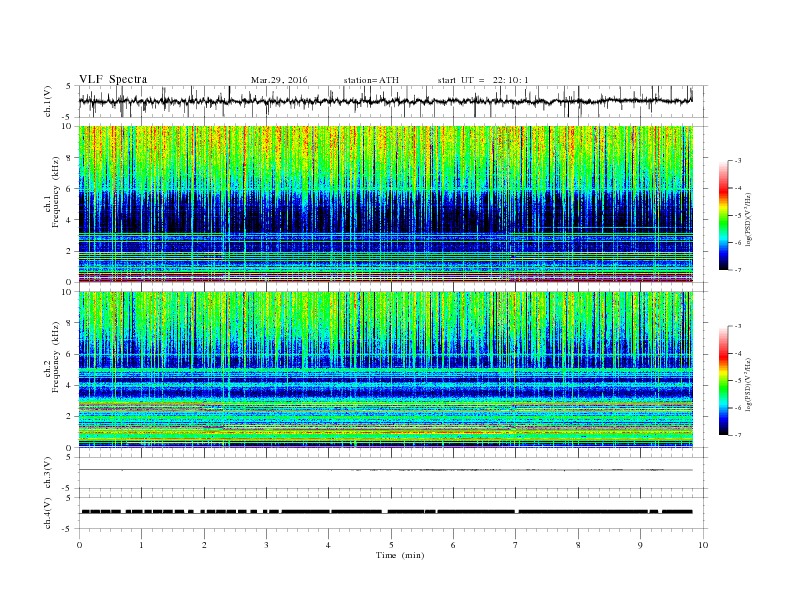792x612 pixels.
Task: Click the '-3' value on the ch.1 color bar
Action: click(x=737, y=161)
